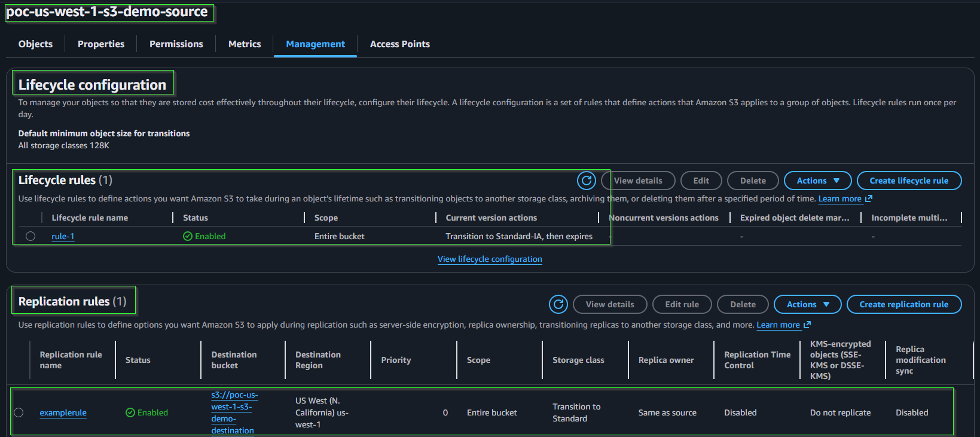Open the lifecycle rules Actions dropdown

click(817, 181)
